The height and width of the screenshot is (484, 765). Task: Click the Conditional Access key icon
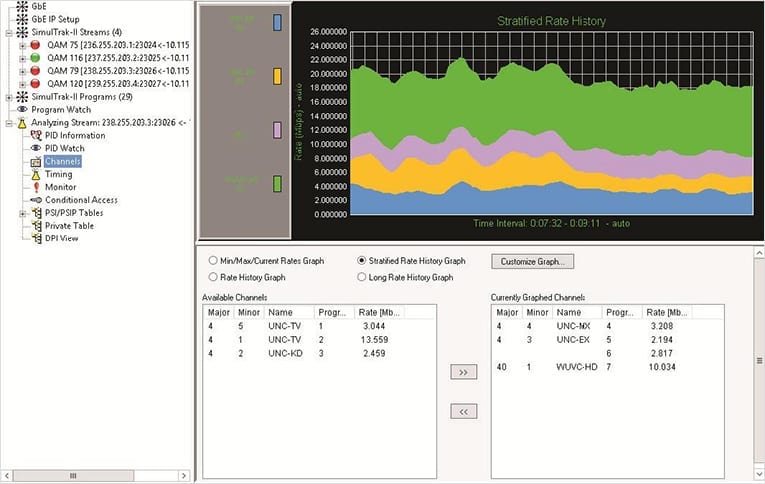pyautogui.click(x=36, y=200)
